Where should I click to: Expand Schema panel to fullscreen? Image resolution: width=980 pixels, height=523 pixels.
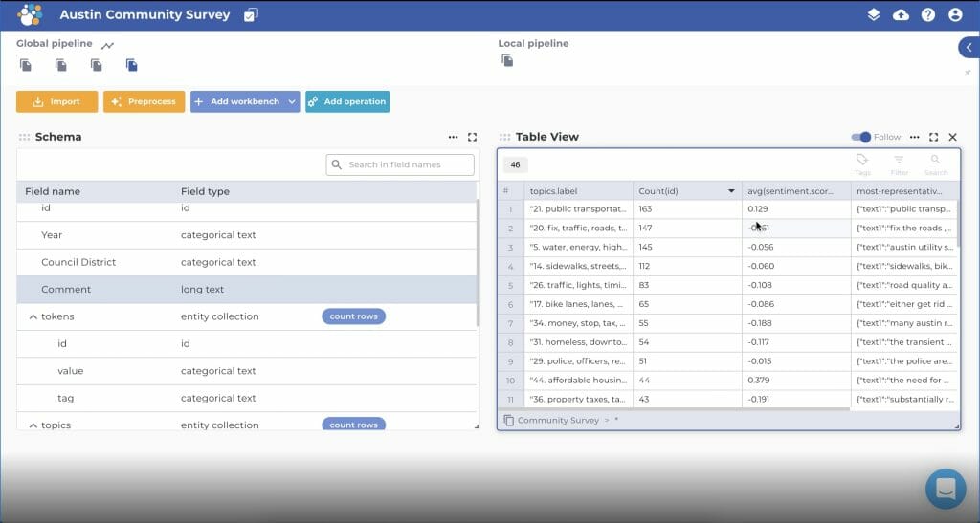click(x=473, y=137)
